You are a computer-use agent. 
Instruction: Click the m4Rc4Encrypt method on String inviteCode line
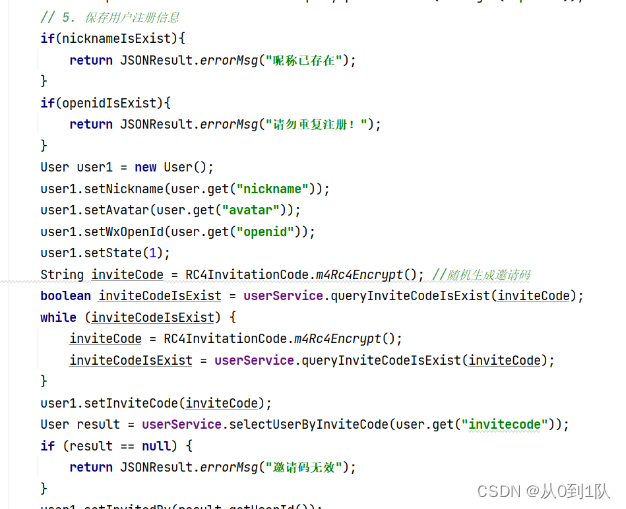tap(359, 275)
